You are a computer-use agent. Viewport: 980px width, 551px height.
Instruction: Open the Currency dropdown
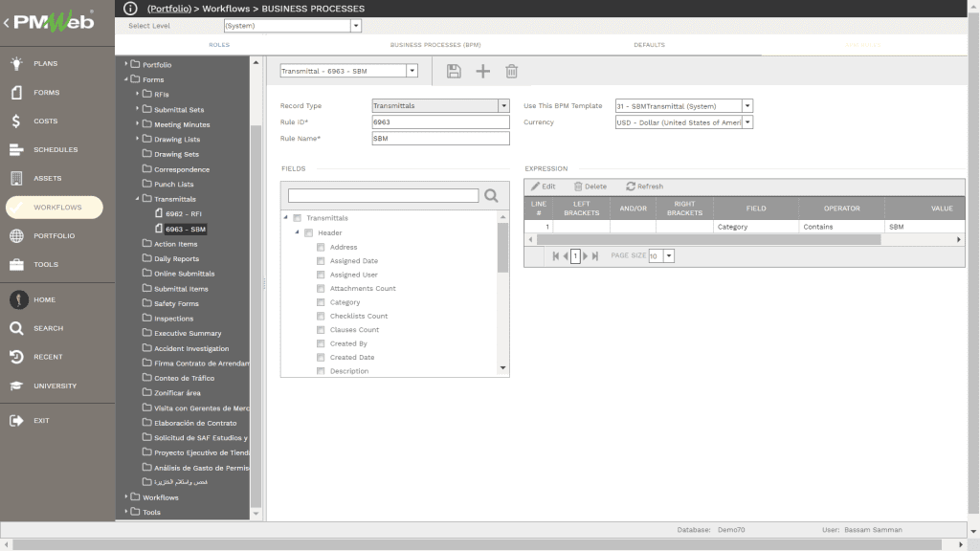point(747,122)
